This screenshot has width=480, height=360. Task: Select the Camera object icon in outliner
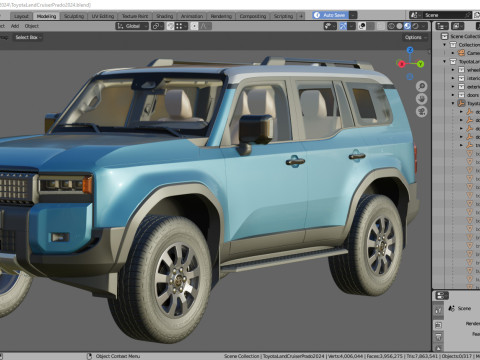pos(461,53)
